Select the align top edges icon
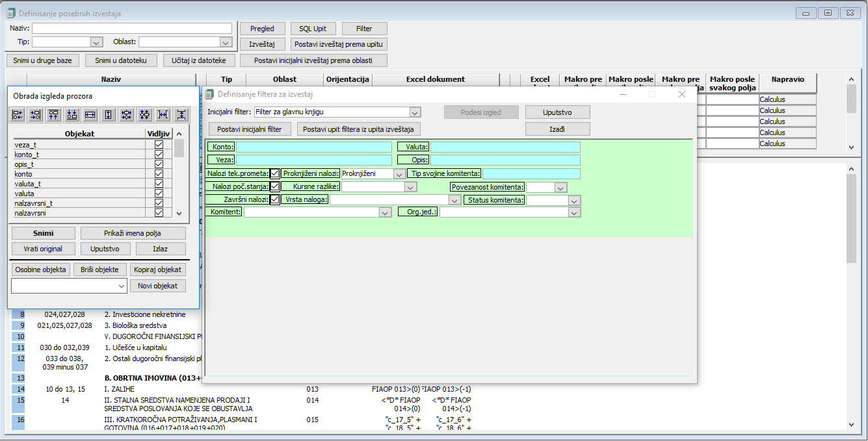Image resolution: width=868 pixels, height=441 pixels. tap(54, 114)
